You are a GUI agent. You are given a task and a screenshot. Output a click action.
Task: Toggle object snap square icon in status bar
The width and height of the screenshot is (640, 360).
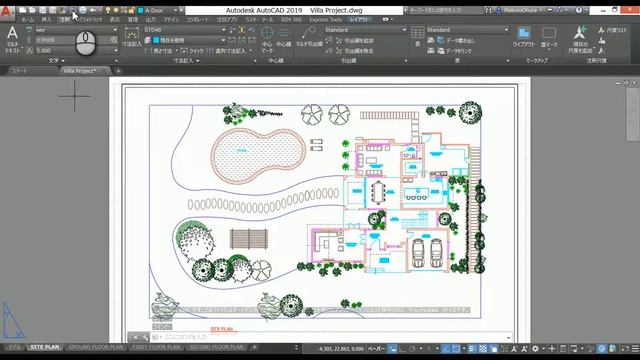(456, 349)
